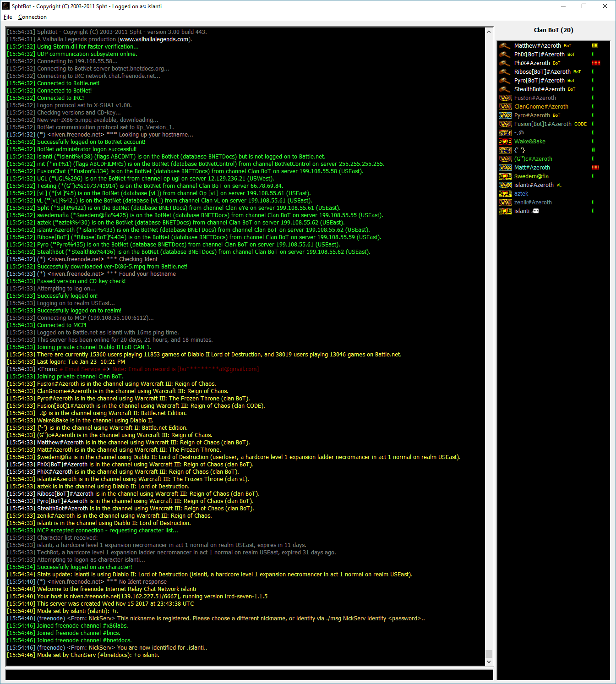Click the Warcraft II icon beside -.@
Viewport: 616px width, 684px height.
point(505,133)
